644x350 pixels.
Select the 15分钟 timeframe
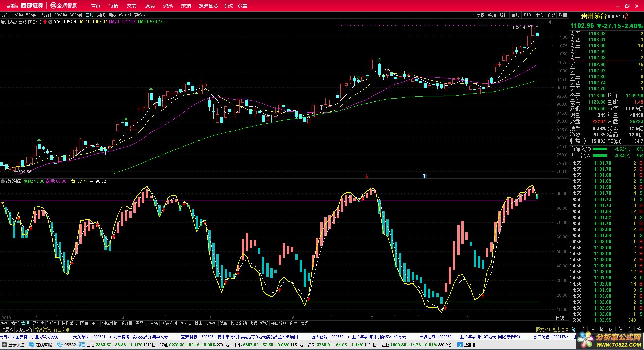tap(45, 15)
